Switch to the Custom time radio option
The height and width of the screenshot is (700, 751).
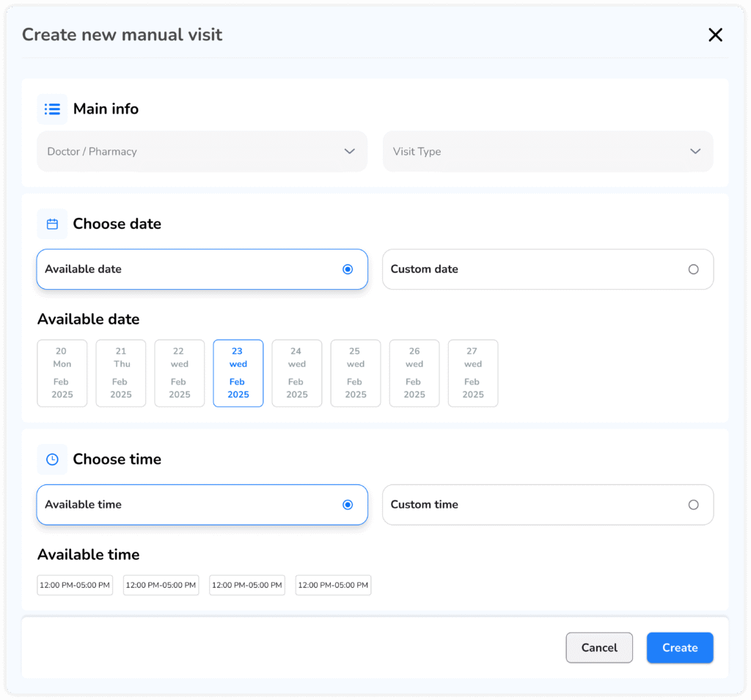[x=693, y=505]
